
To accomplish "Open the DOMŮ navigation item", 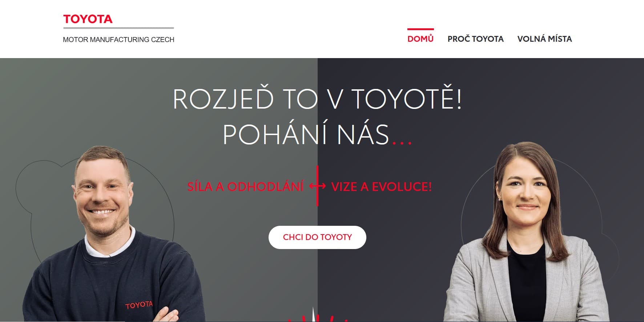I will (x=420, y=38).
